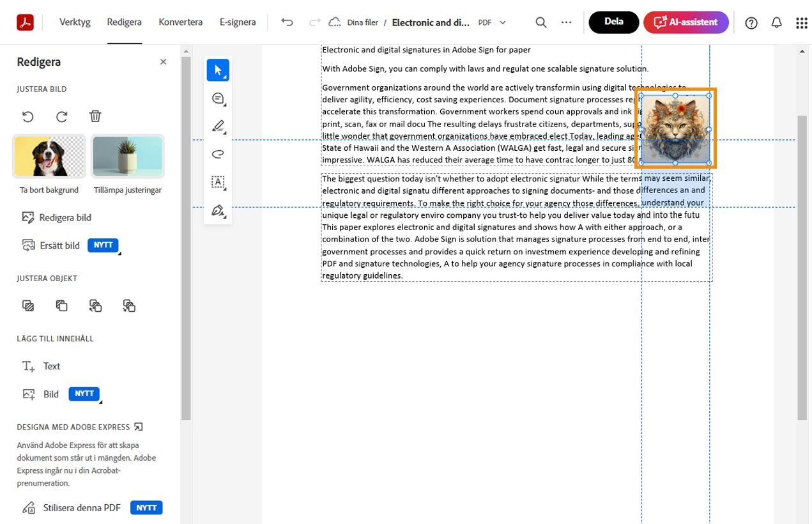This screenshot has width=812, height=524.
Task: Select the arrow selection tool
Action: point(218,70)
